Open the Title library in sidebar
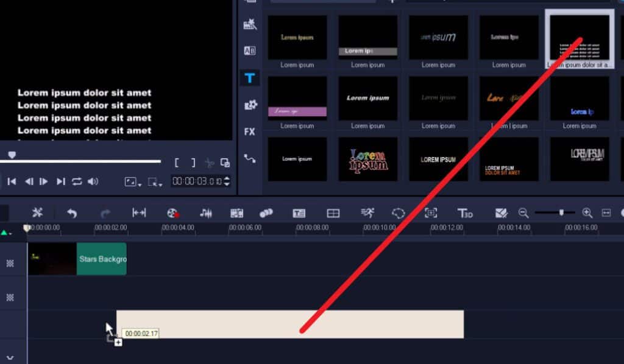 250,78
